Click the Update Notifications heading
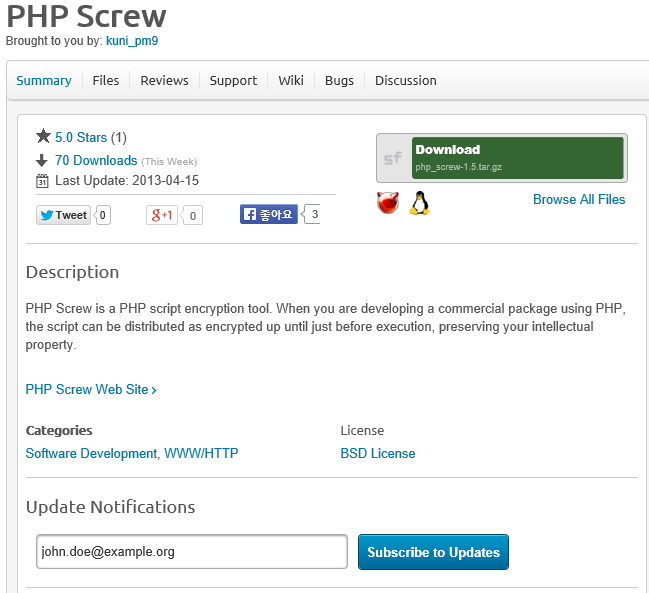 click(x=111, y=507)
